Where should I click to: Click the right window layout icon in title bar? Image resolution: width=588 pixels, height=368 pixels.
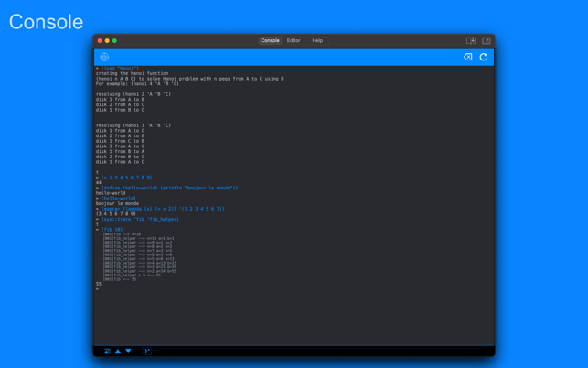[x=486, y=40]
